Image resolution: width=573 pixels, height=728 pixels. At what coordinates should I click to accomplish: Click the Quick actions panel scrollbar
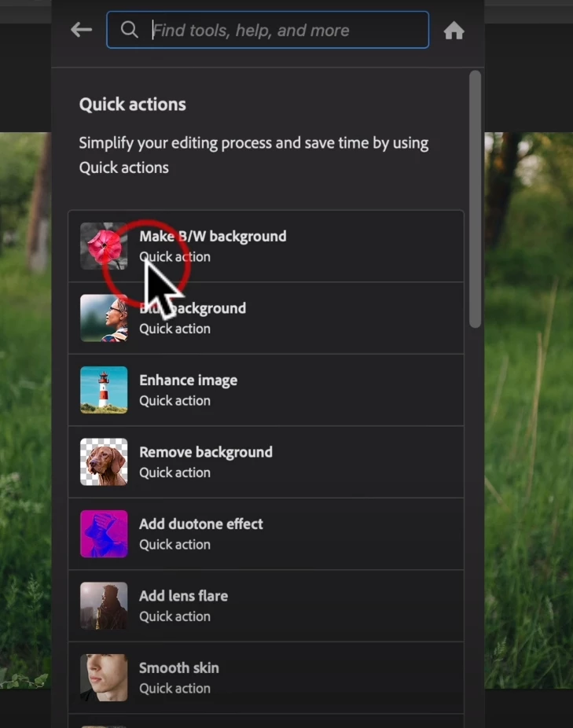pyautogui.click(x=475, y=199)
